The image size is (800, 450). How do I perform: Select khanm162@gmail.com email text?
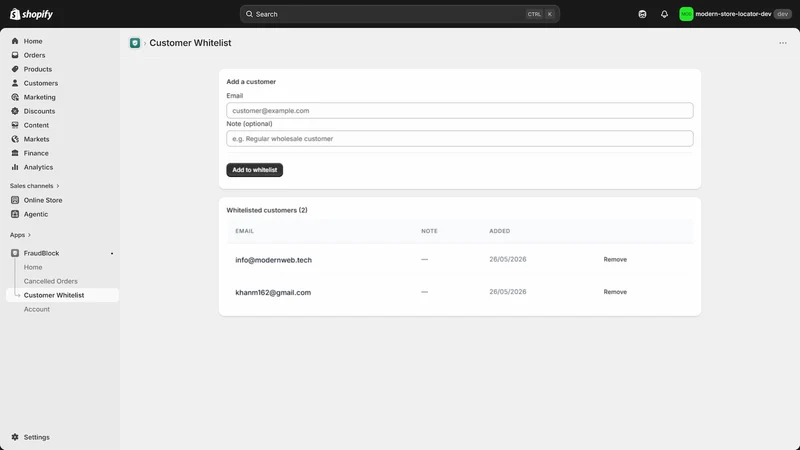[x=273, y=292]
